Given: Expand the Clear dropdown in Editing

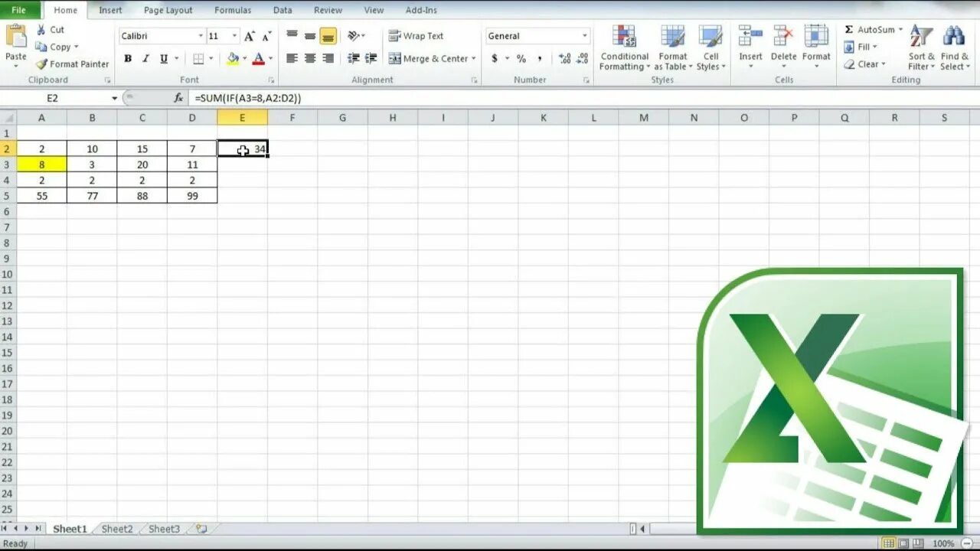Looking at the screenshot, I should [884, 64].
